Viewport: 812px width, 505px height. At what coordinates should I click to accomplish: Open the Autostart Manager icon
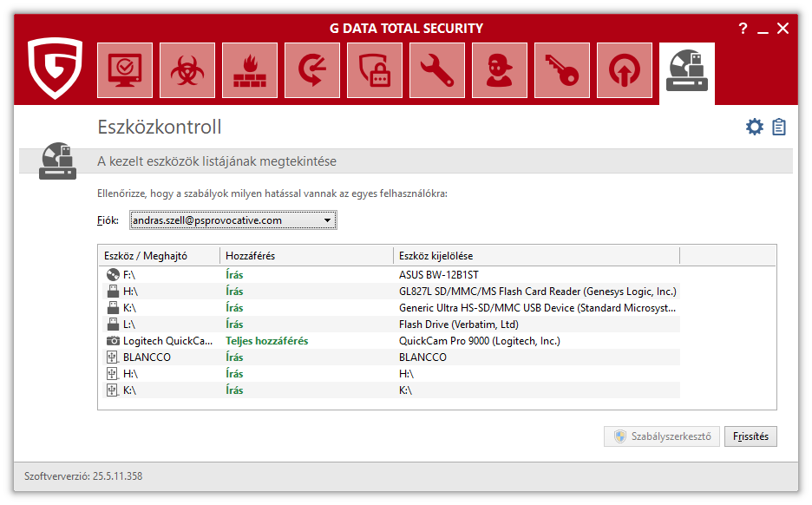click(x=625, y=70)
